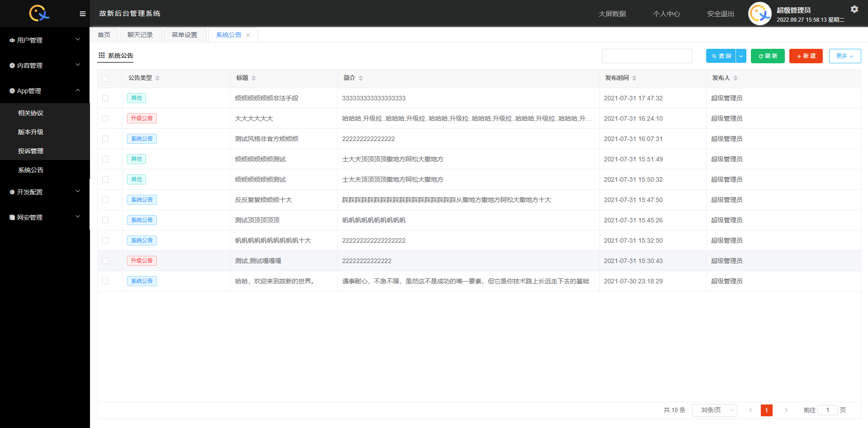Click the user avatar in header

759,14
